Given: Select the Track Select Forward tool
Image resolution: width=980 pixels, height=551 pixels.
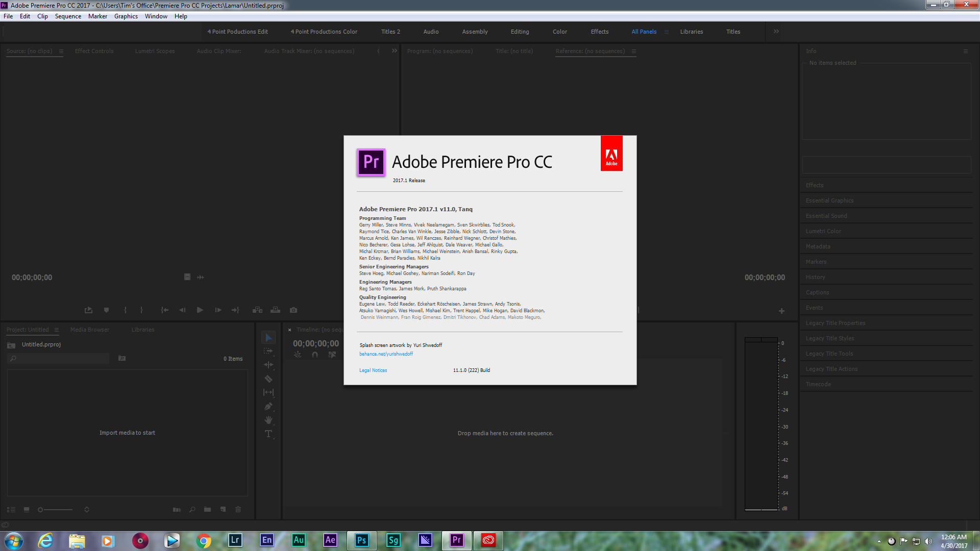Looking at the screenshot, I should (x=268, y=351).
